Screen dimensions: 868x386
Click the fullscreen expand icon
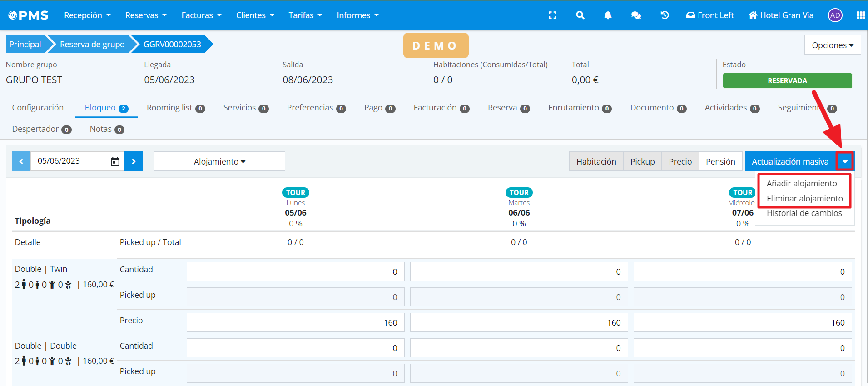point(552,15)
